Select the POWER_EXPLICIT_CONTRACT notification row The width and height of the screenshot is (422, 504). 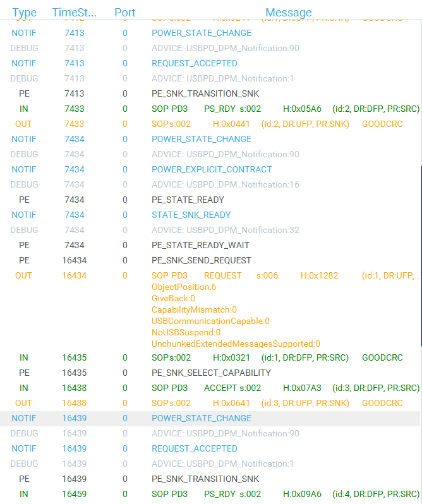pos(210,169)
